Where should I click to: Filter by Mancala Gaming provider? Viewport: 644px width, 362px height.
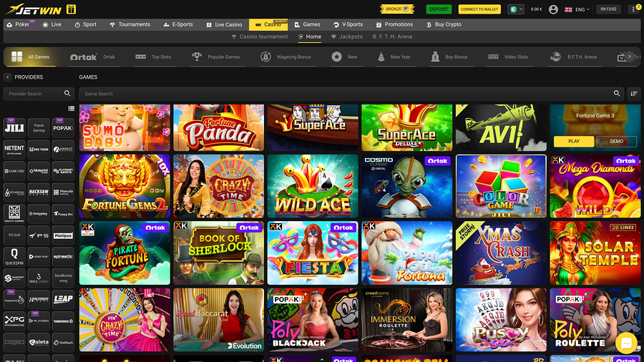63,192
